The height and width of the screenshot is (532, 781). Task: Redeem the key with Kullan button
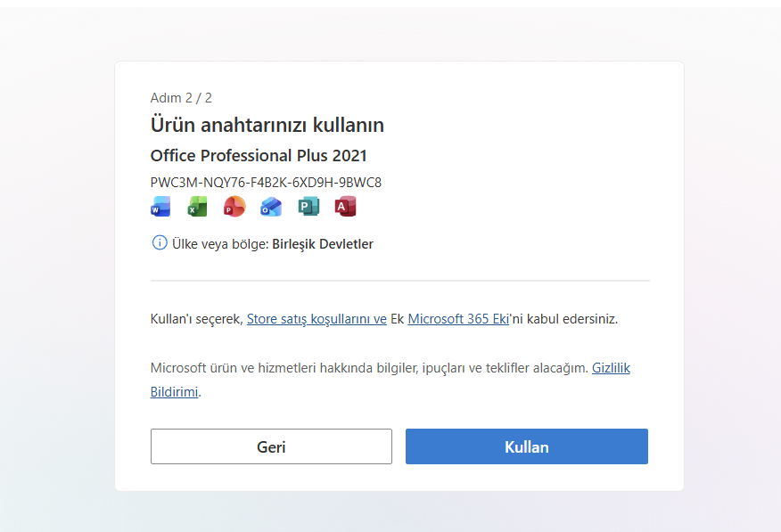527,446
